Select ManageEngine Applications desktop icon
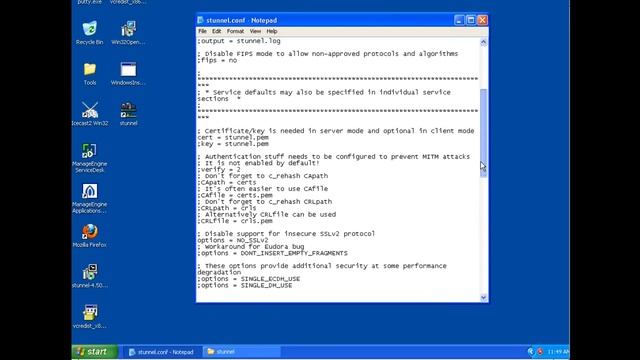Screen dimensions: 640x360 (x=90, y=198)
